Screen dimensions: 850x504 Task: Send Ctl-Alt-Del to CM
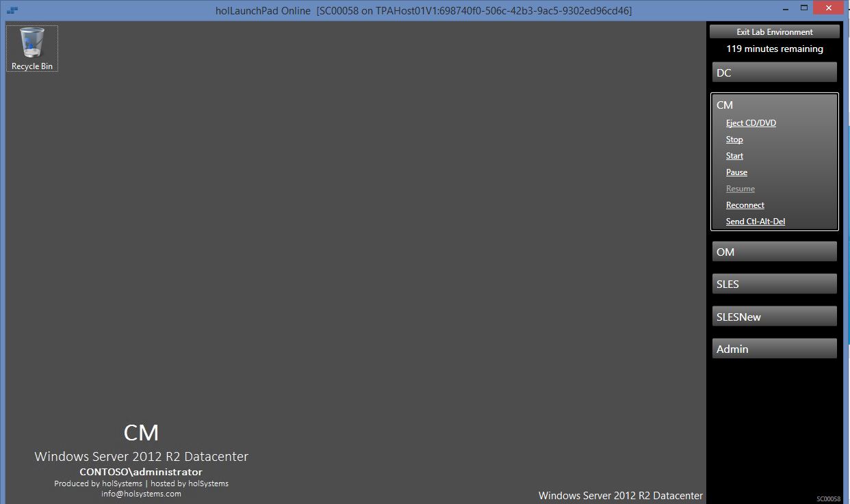(756, 222)
